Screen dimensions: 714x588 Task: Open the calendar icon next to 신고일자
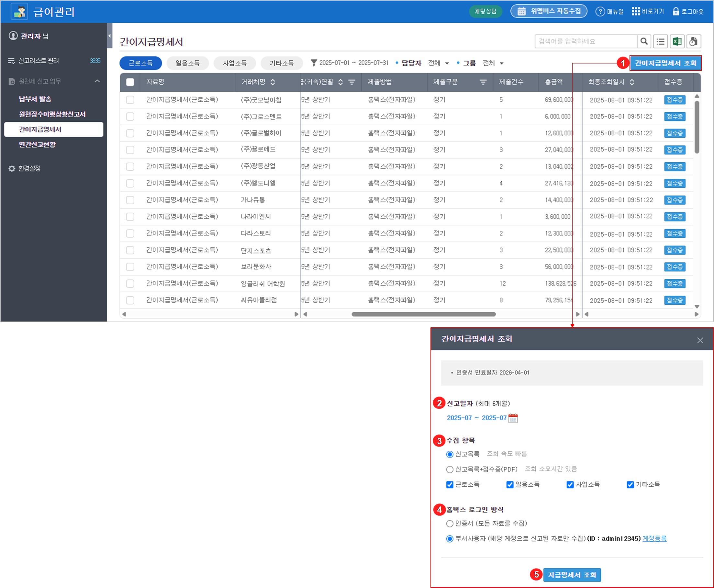[x=513, y=418]
